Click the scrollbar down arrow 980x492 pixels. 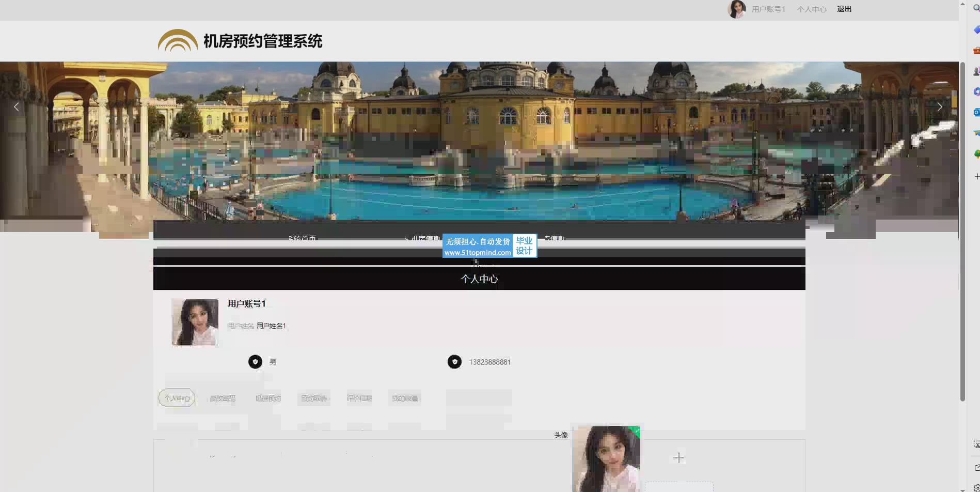point(962,489)
